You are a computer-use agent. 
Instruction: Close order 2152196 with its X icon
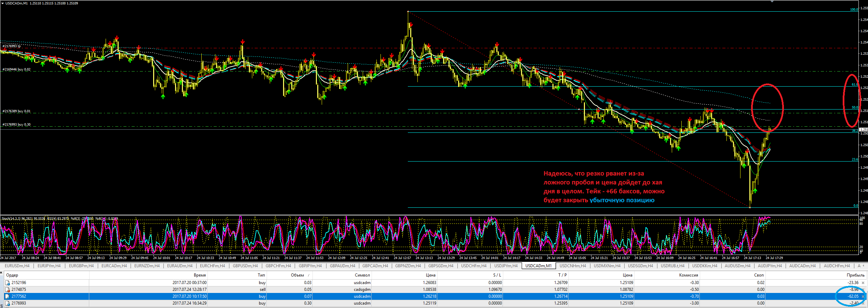point(863,283)
